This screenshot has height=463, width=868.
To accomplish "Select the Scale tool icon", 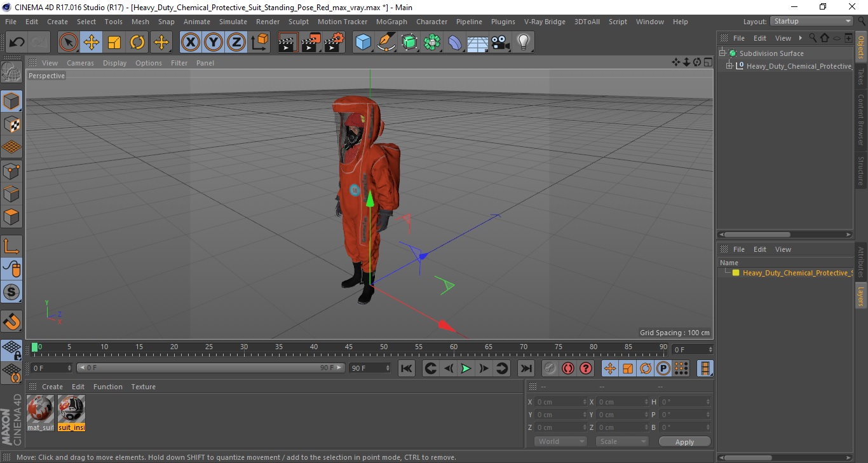I will click(114, 43).
